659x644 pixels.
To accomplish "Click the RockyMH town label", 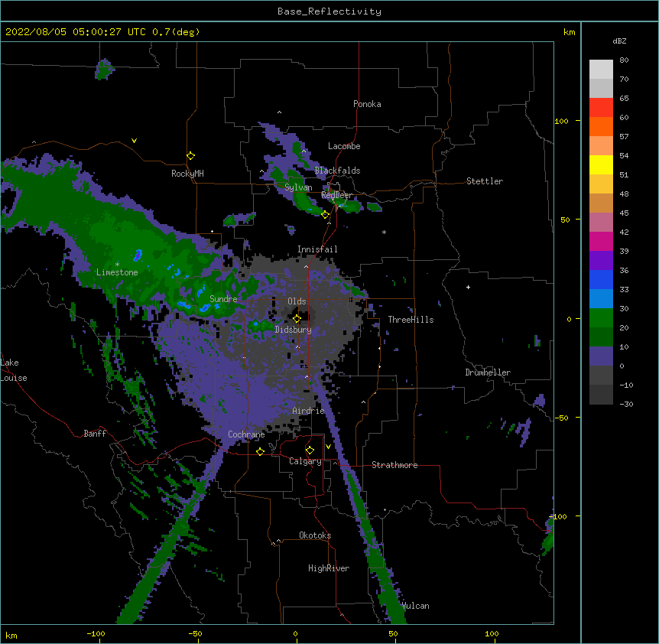I will tap(187, 174).
